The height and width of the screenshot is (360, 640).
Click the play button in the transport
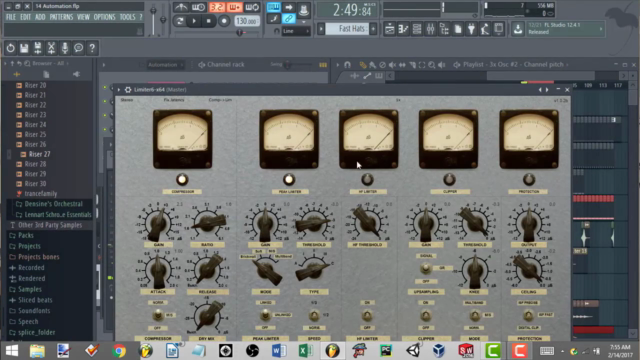194,21
